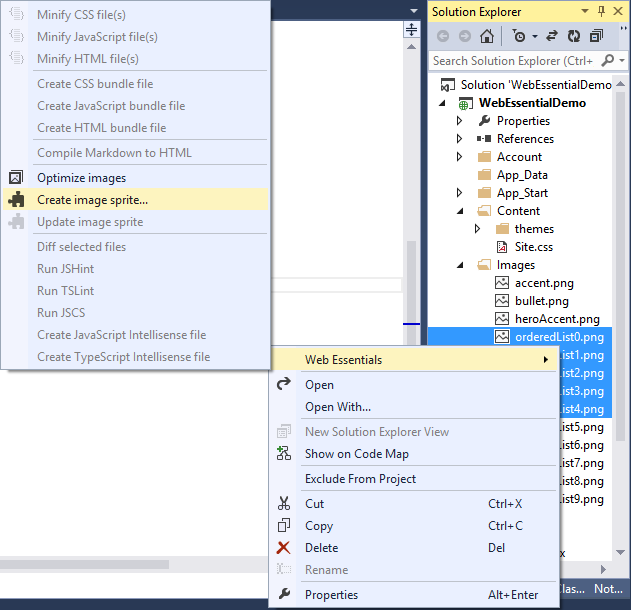Click the editor split-window handle icon
Image resolution: width=631 pixels, height=610 pixels.
pyautogui.click(x=411, y=29)
